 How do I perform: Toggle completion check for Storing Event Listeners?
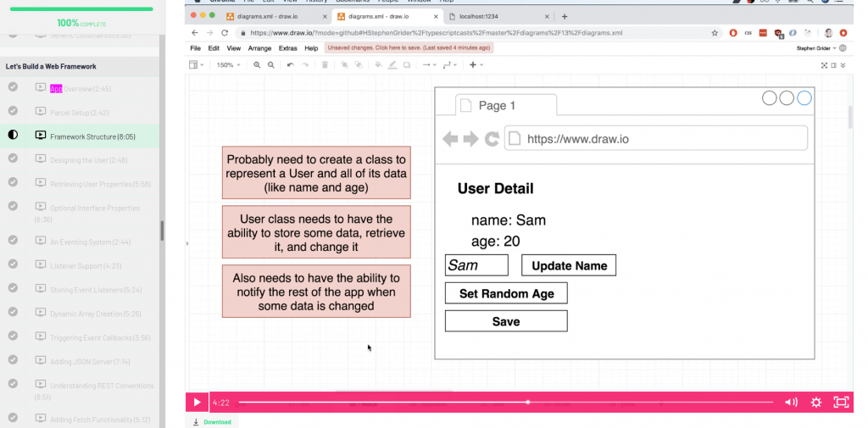[13, 288]
